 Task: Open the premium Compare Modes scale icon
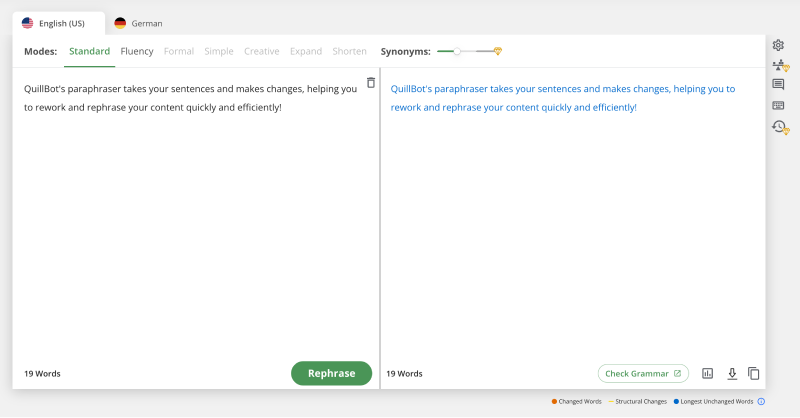(x=779, y=66)
